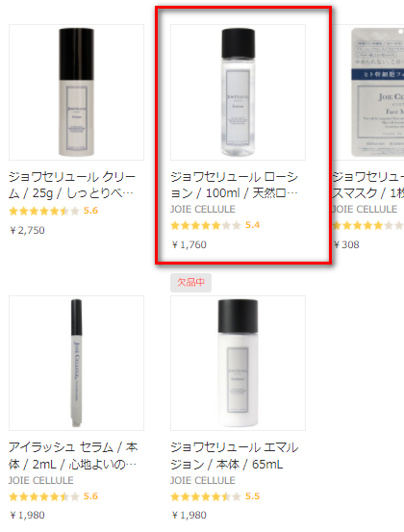The width and height of the screenshot is (404, 532).
Task: Click JOIE CELLULE brand under emulsion
Action: tap(203, 480)
